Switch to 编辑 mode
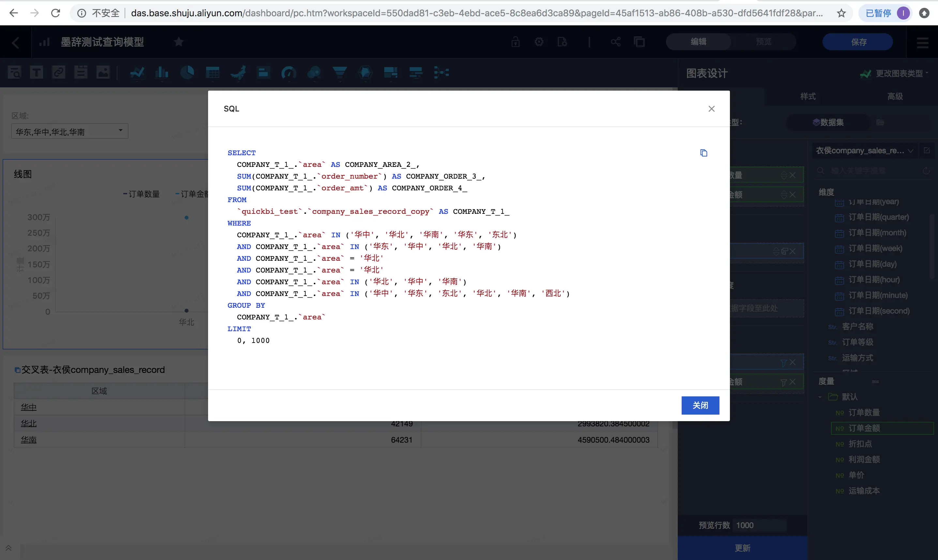This screenshot has width=938, height=560. 698,42
